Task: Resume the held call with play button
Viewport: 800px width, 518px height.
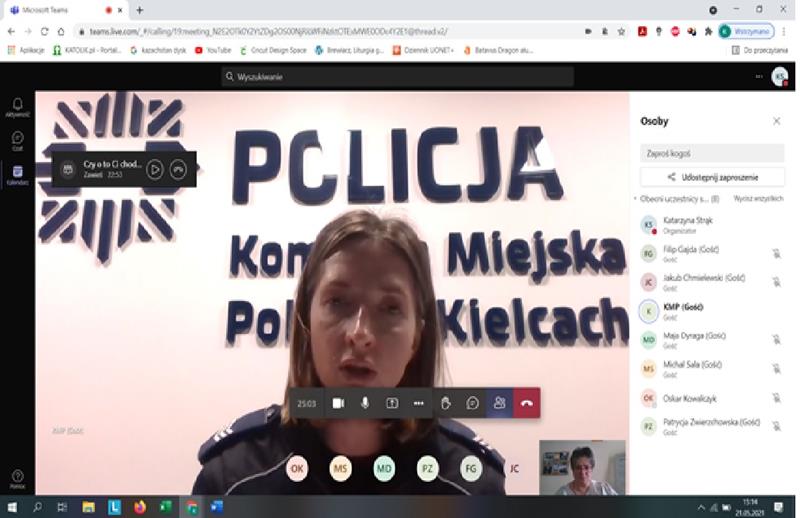Action: [155, 169]
